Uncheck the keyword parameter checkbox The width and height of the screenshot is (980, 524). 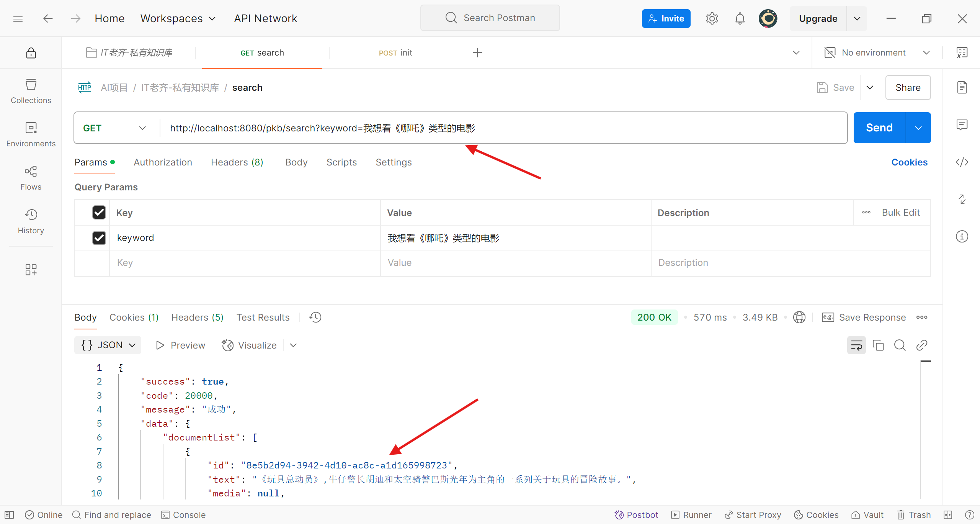99,238
